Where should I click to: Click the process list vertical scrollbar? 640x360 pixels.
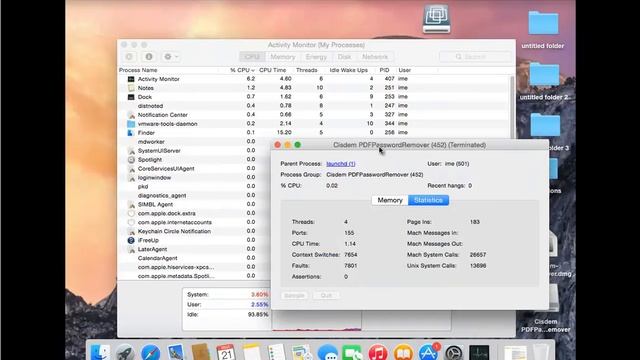[512, 107]
